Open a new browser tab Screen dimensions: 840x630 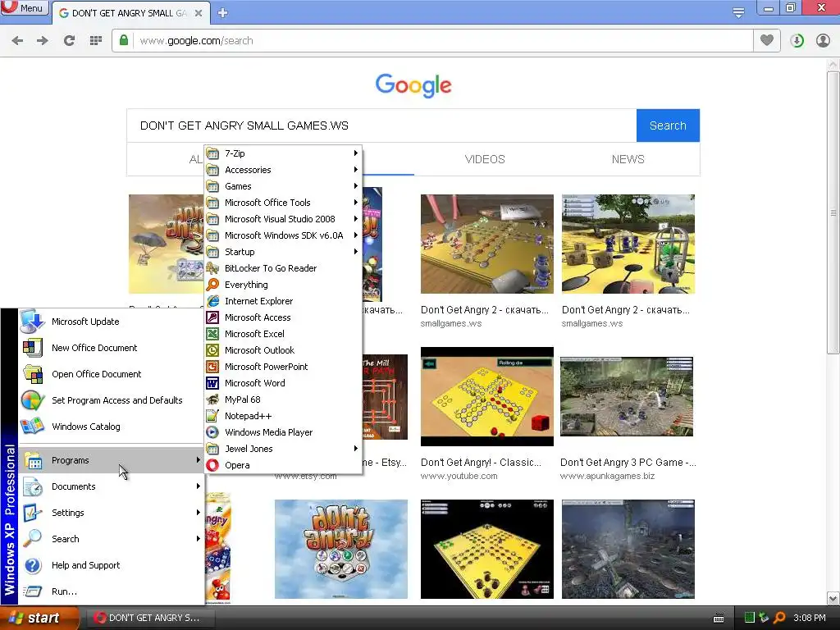click(x=223, y=12)
